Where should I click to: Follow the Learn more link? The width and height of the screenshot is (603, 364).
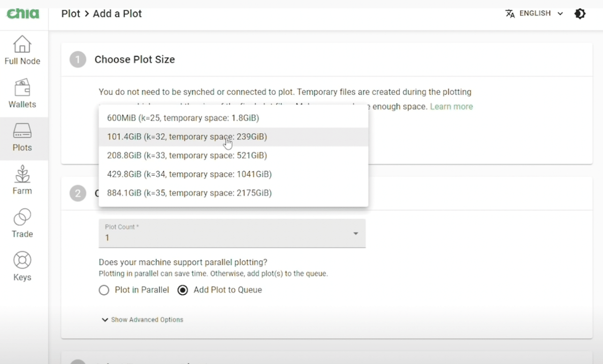tap(451, 106)
